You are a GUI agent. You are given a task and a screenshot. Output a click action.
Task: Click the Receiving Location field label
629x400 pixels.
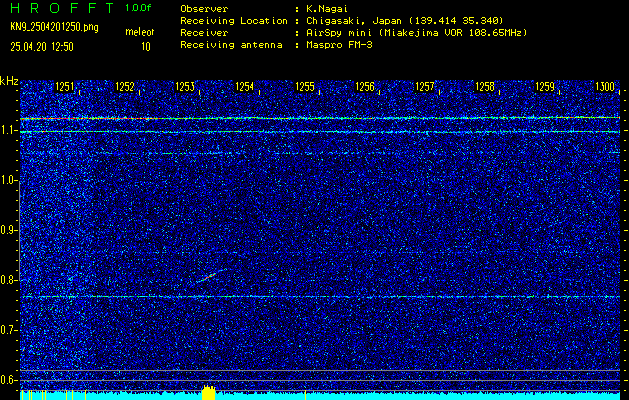[234, 20]
